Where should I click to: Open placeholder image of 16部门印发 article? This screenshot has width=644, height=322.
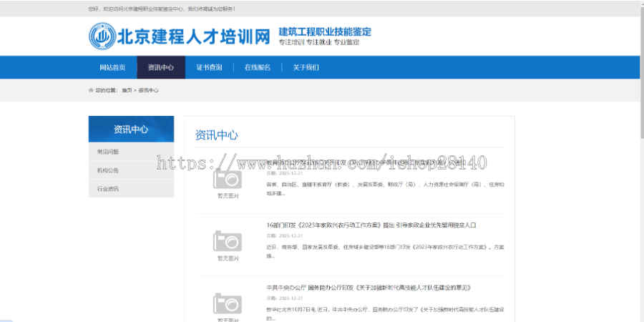(228, 245)
